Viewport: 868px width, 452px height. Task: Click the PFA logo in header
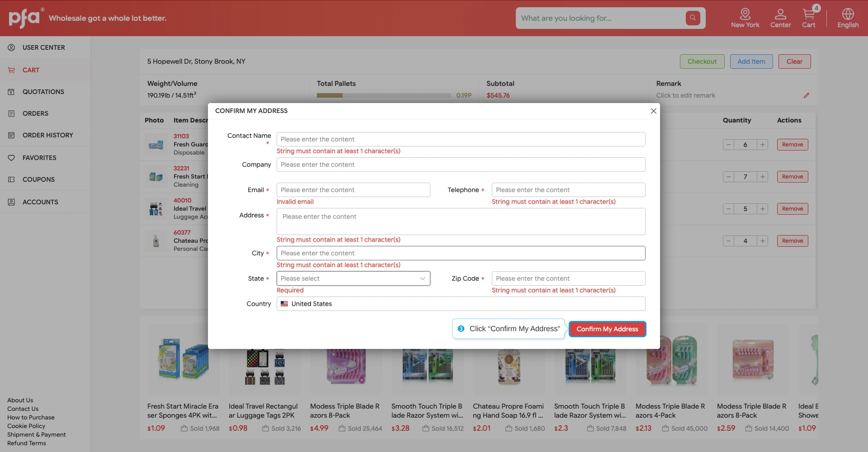26,18
